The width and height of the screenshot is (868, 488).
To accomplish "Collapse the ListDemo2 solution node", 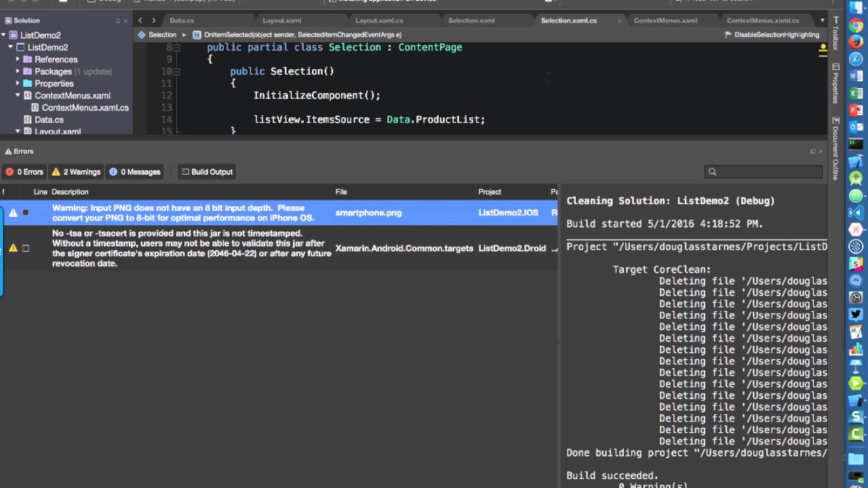I will coord(4,35).
